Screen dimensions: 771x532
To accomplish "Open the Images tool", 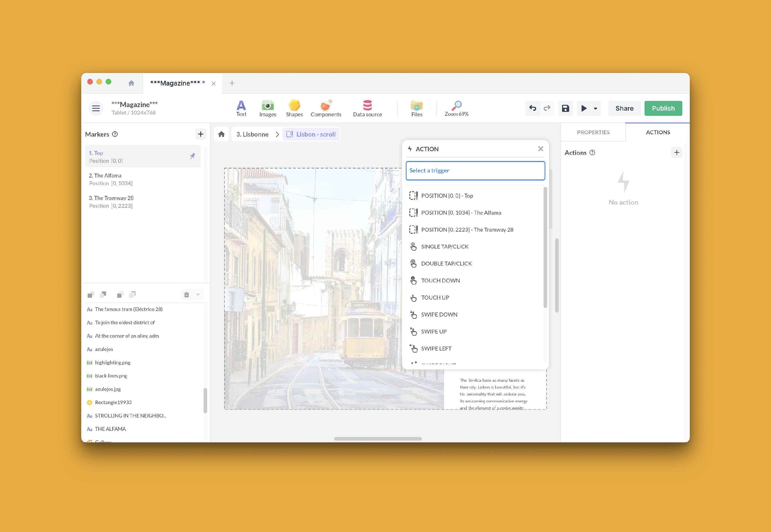I will pos(268,108).
